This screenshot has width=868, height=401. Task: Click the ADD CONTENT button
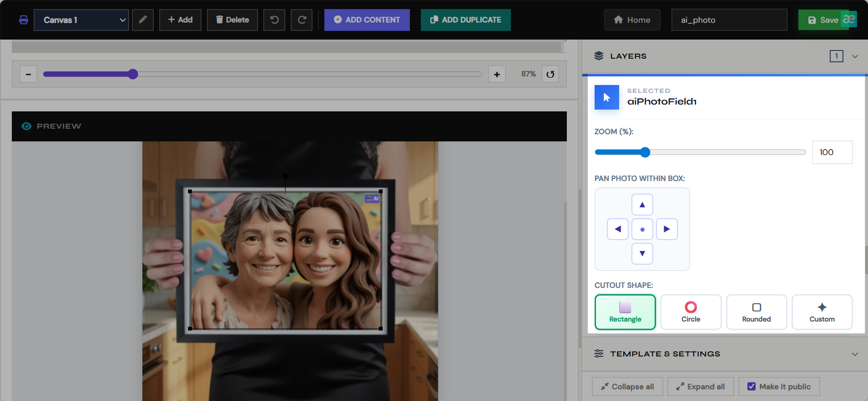[x=367, y=20]
